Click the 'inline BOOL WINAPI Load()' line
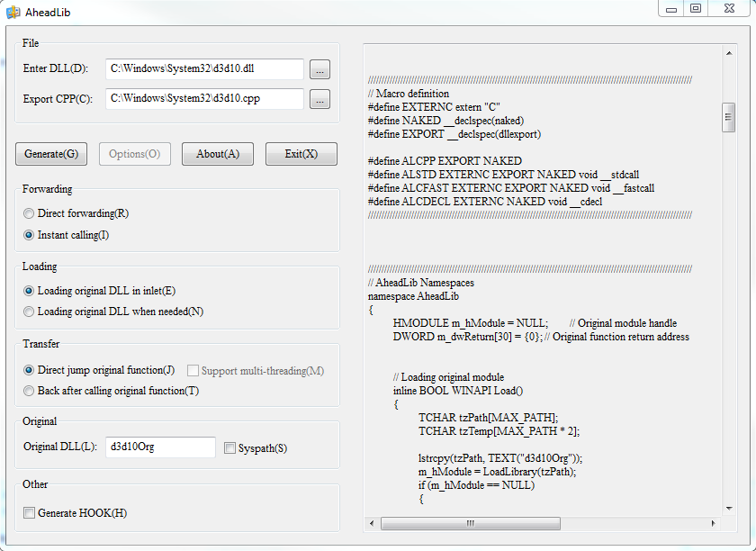 tap(458, 391)
